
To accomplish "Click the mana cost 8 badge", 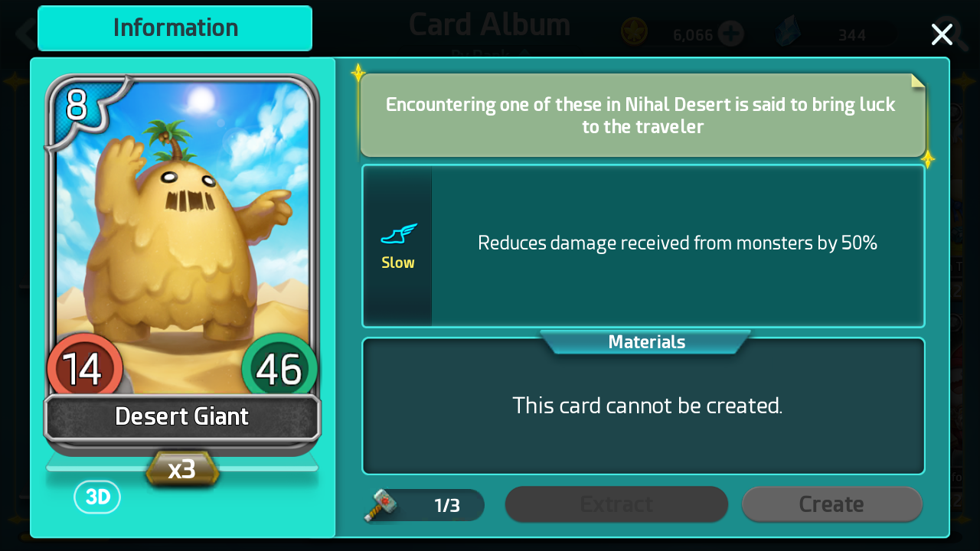I will [77, 106].
